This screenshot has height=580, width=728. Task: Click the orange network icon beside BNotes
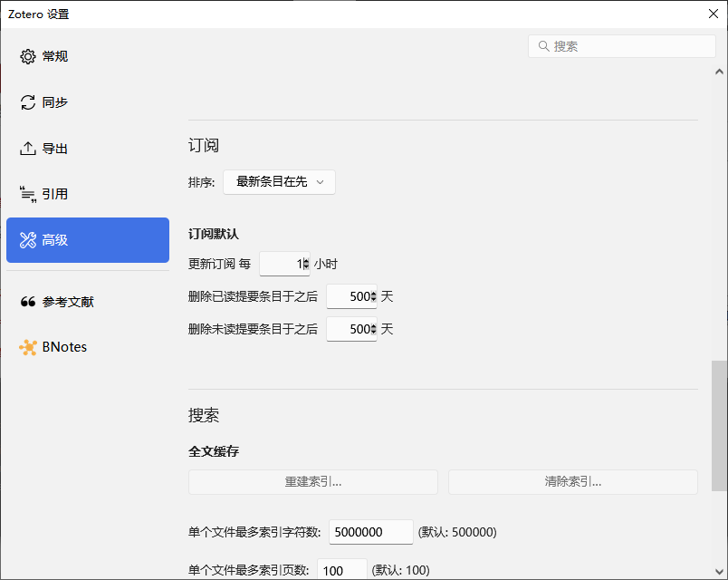tap(28, 347)
